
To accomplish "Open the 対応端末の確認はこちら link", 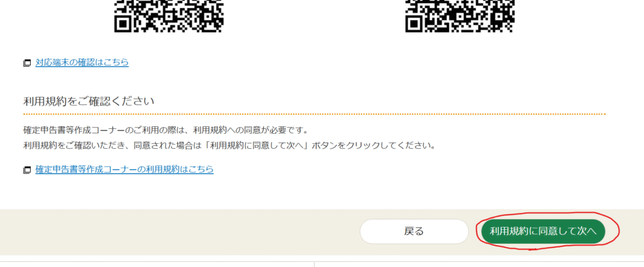I will coord(82,62).
